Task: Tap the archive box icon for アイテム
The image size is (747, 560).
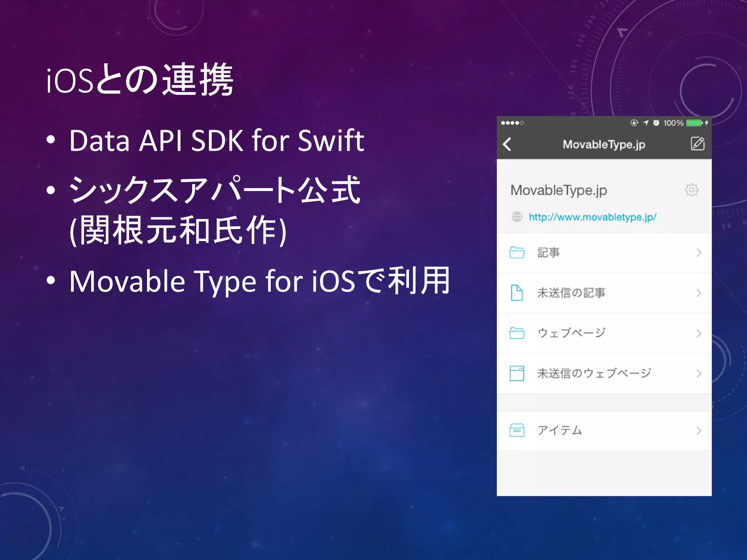Action: click(x=517, y=430)
